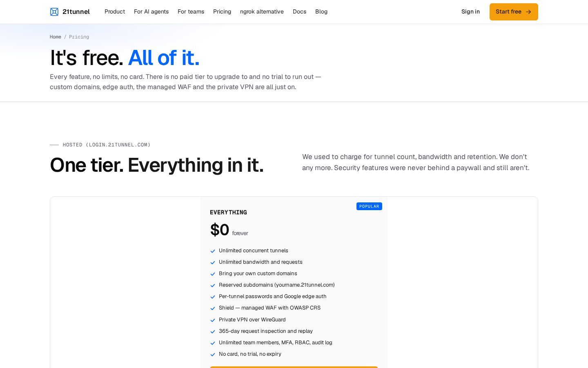The height and width of the screenshot is (368, 588).
Task: Click the Start free button
Action: [514, 12]
